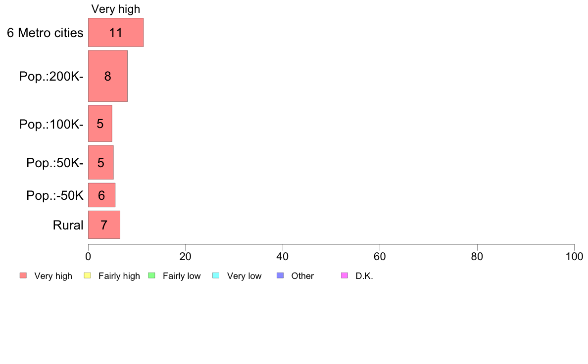Select the Very low cyan legend swatch
Image resolution: width=588 pixels, height=364 pixels.
pyautogui.click(x=216, y=275)
